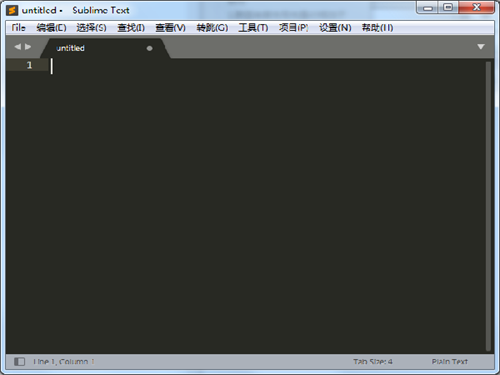Open the 转跳(G) menu
The height and width of the screenshot is (375, 500).
tap(212, 28)
